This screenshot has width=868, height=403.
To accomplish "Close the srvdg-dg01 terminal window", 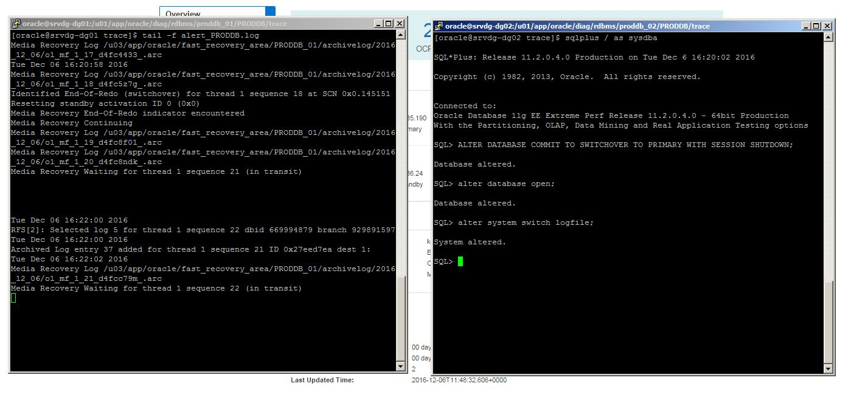I will click(400, 24).
